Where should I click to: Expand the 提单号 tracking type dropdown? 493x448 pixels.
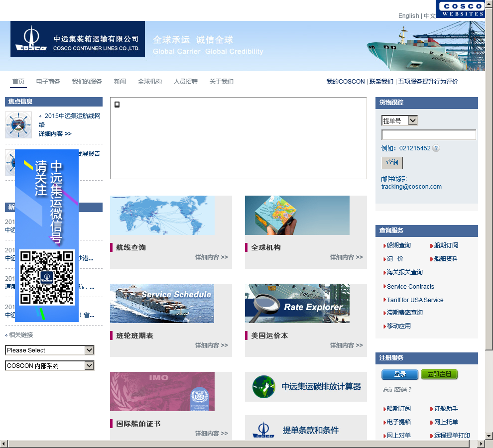pyautogui.click(x=399, y=120)
